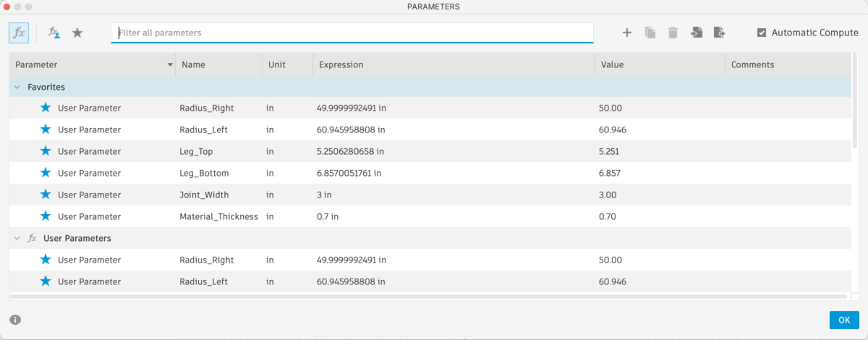
Task: Click the copy parameter icon
Action: [650, 33]
